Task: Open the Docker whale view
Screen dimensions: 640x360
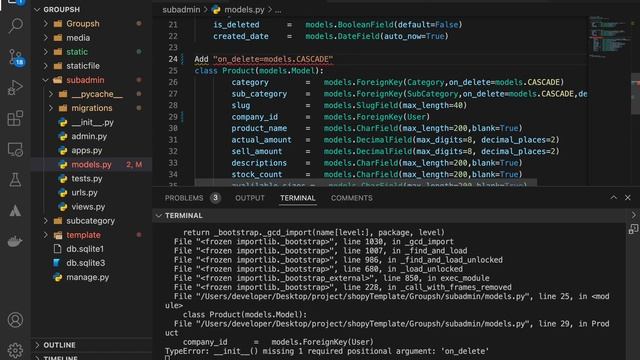Action: click(16, 241)
